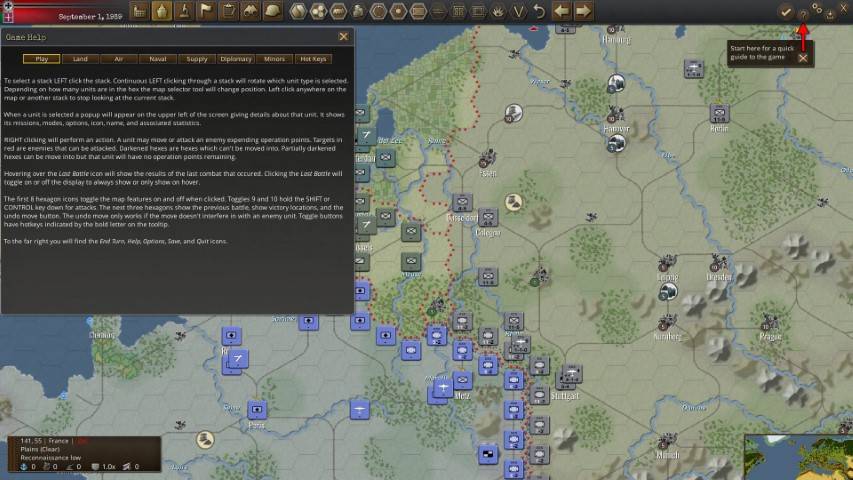Screen dimensions: 853x480
Task: Open the production factory icon
Action: click(x=140, y=11)
